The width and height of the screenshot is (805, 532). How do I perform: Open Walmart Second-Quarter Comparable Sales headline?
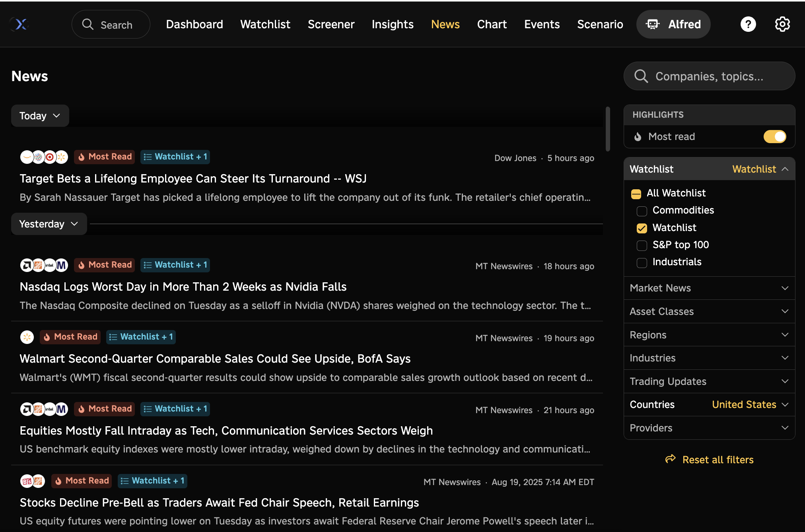pos(215,359)
